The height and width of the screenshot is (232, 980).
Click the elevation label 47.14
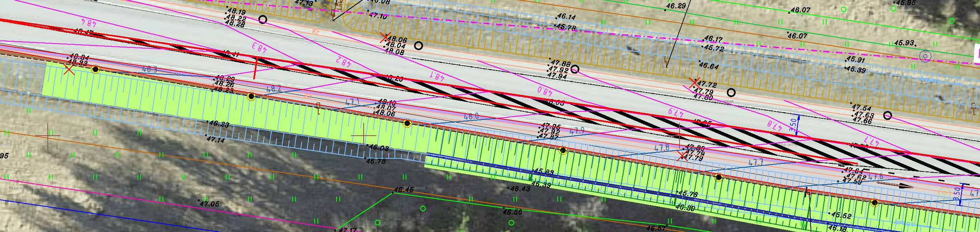coord(216,140)
